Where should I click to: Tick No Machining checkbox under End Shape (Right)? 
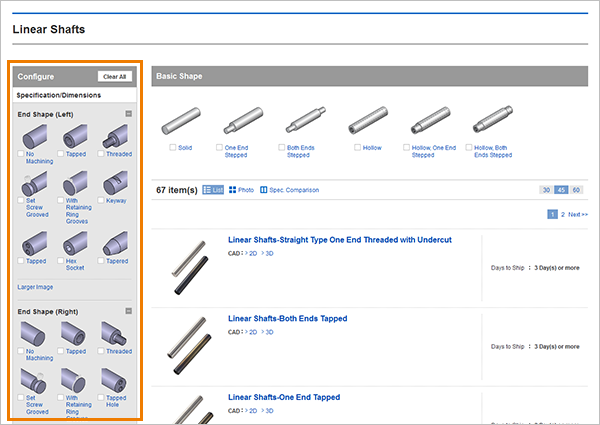pyautogui.click(x=21, y=352)
